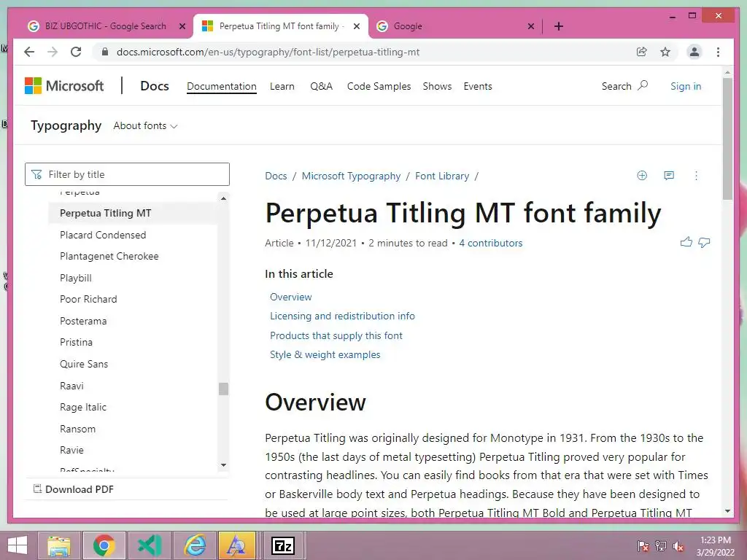This screenshot has width=747, height=560.
Task: Open Internet Explorer from taskbar
Action: (195, 545)
